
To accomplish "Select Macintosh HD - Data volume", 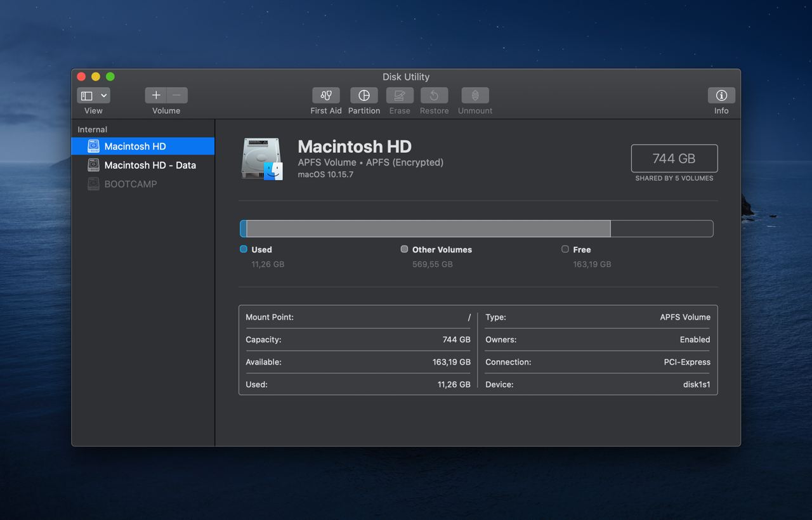I will pyautogui.click(x=143, y=165).
